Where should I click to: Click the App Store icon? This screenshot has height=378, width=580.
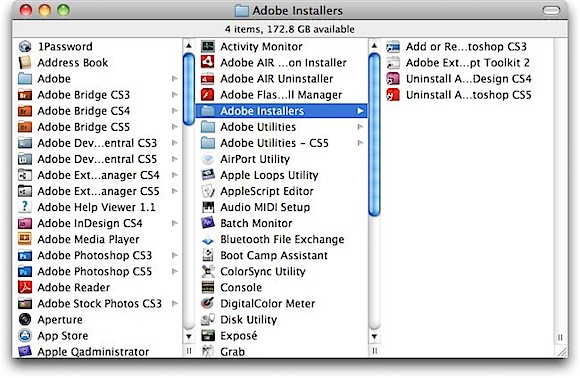click(x=25, y=335)
